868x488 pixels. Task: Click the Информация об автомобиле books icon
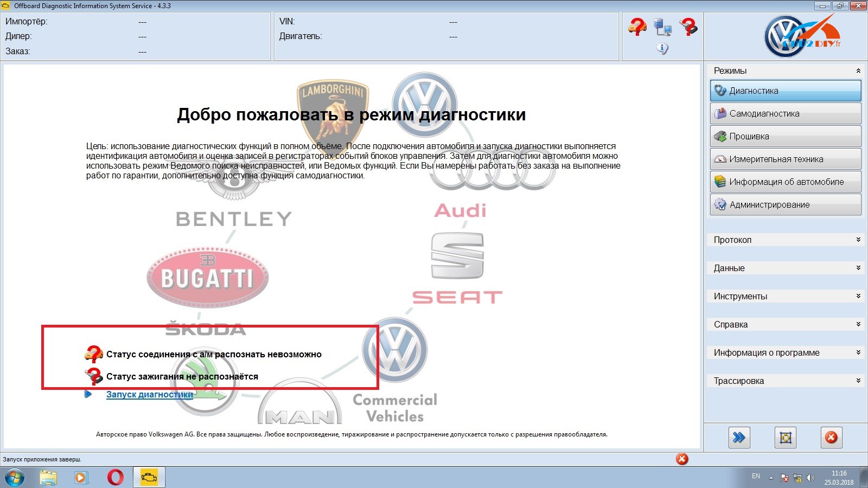click(x=720, y=182)
